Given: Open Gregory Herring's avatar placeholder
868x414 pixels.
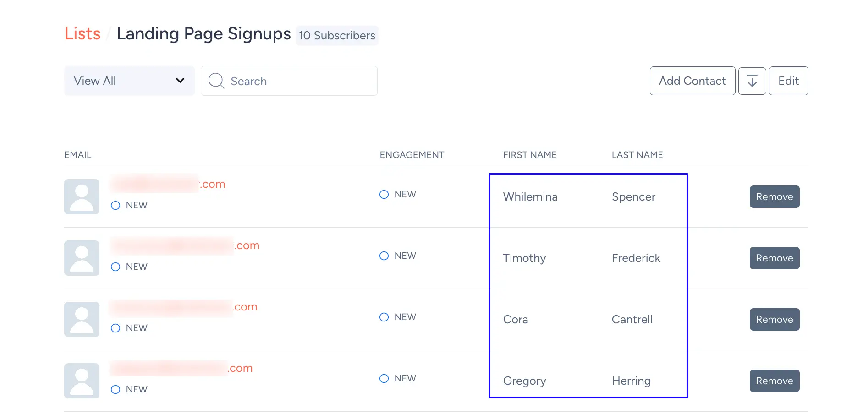Looking at the screenshot, I should [x=82, y=381].
